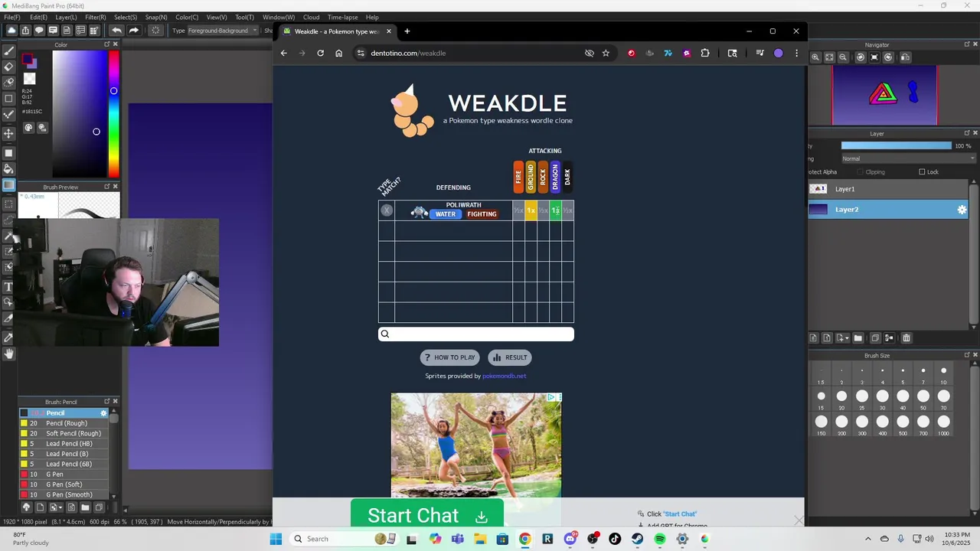Toggle the Lock checkbox in Layer panel
Screen dimensions: 980x551
(922, 172)
